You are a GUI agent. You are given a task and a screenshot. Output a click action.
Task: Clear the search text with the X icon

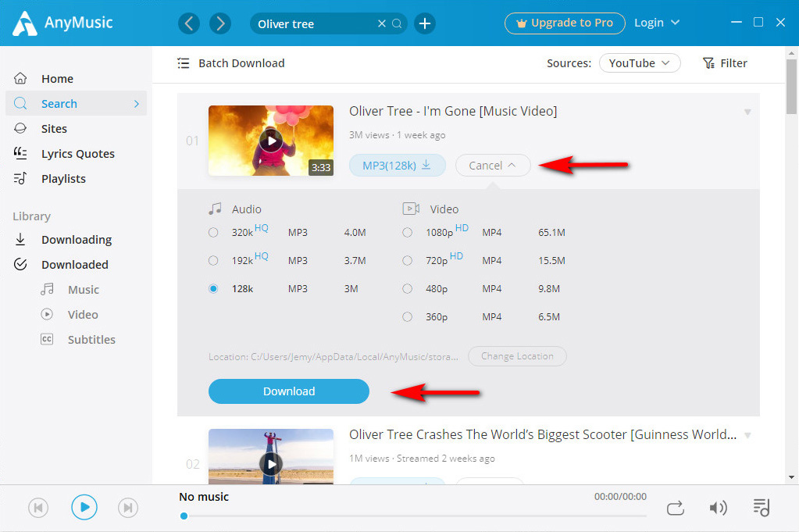click(382, 23)
